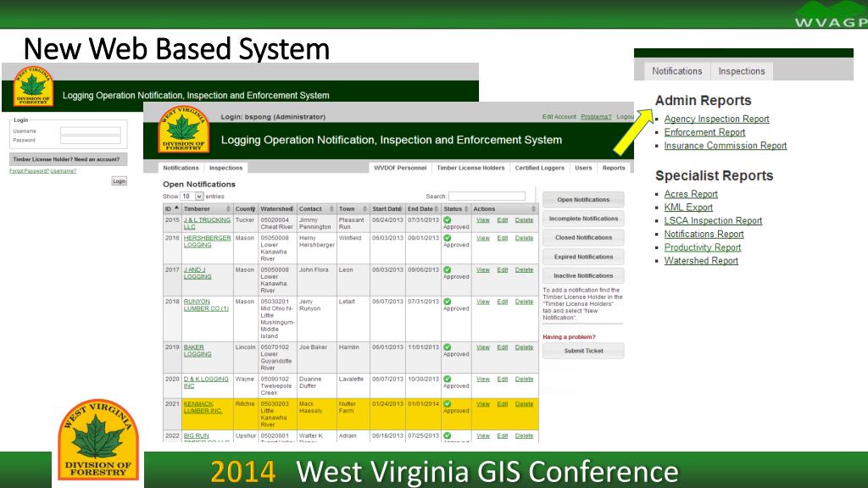
Task: Open the Show entries count dropdown
Action: click(192, 197)
